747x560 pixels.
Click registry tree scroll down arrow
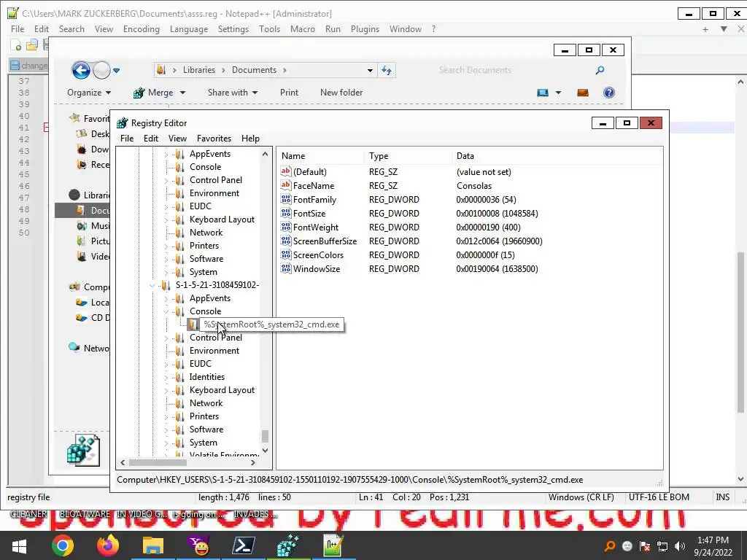pyautogui.click(x=266, y=451)
